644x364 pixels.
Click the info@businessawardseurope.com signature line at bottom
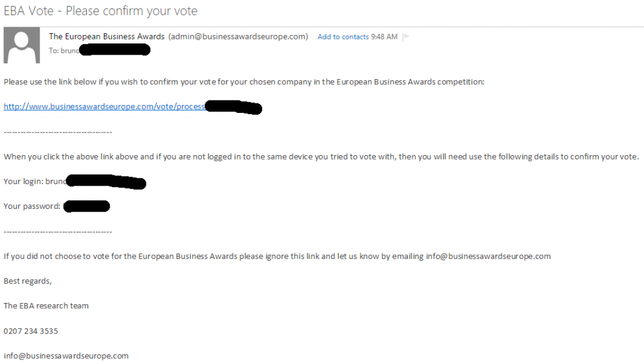(x=66, y=356)
